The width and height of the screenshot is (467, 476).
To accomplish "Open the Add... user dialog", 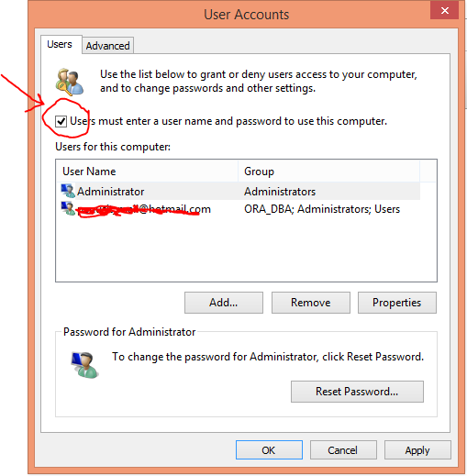I will coord(224,303).
